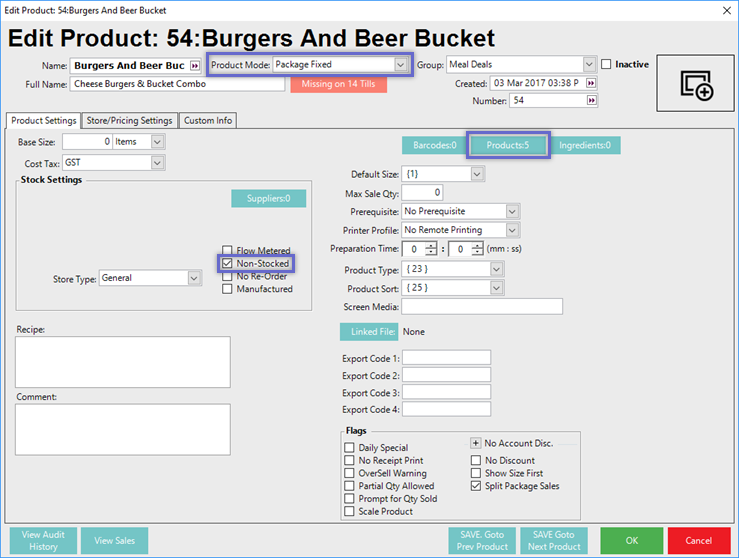The image size is (739, 558).
Task: Click the Missing on 14 Tills indicator
Action: point(338,84)
